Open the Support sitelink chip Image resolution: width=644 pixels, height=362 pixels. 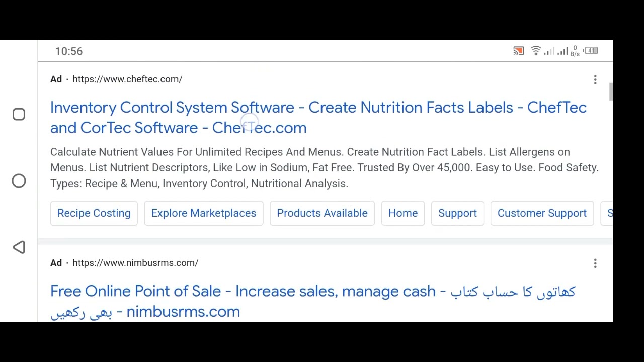tap(457, 213)
